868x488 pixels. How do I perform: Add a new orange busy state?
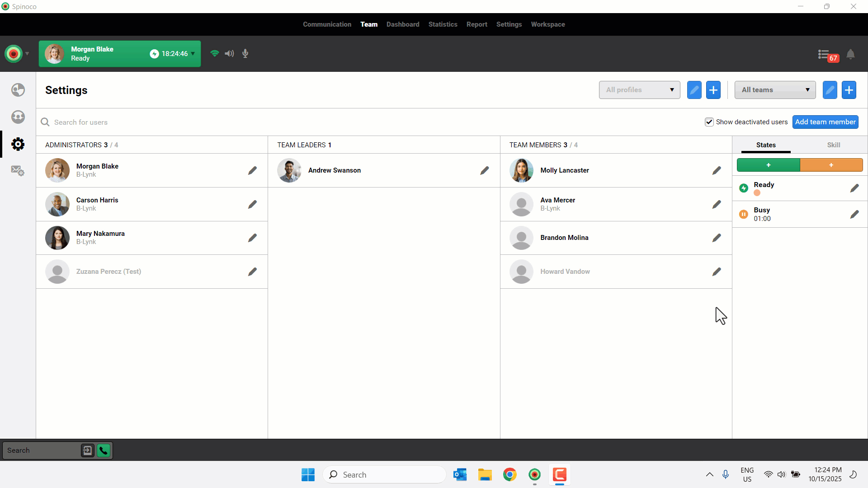click(831, 165)
